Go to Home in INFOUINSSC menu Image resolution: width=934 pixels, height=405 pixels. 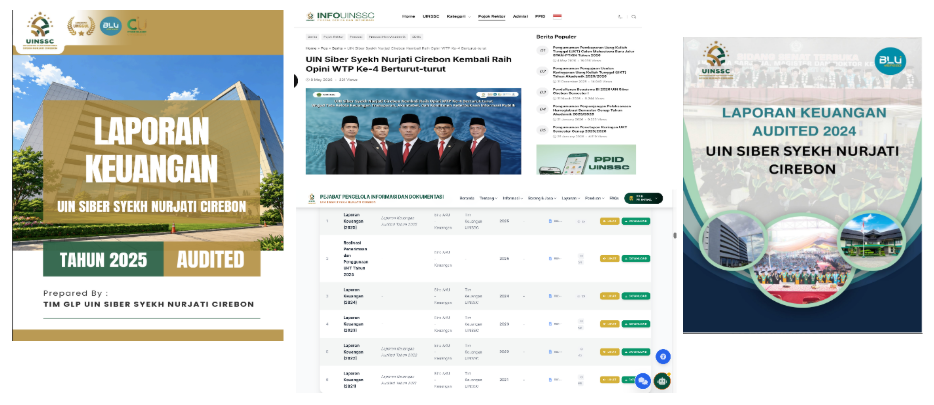click(x=409, y=17)
